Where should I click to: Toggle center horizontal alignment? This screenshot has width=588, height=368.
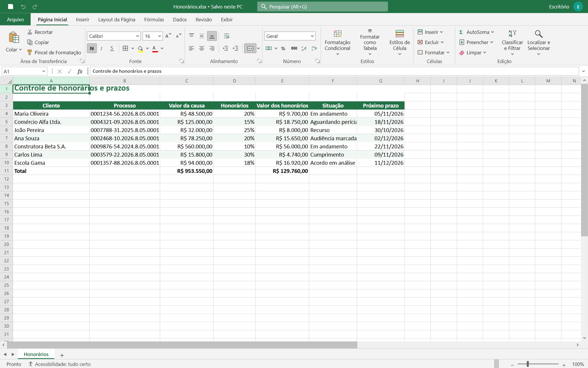point(202,48)
